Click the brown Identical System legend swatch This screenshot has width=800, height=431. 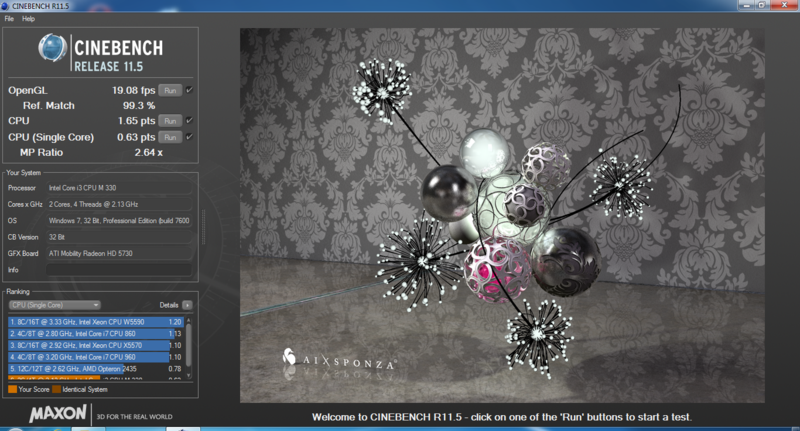[x=56, y=389]
